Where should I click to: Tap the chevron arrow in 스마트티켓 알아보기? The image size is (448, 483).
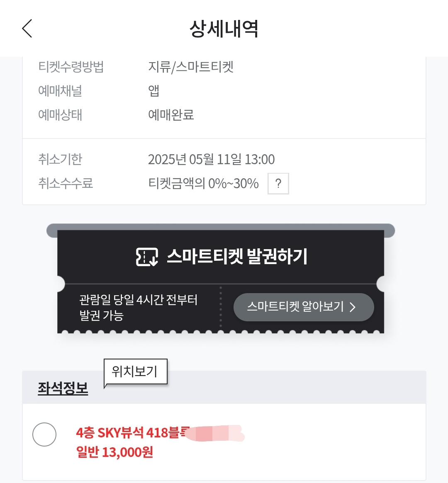(x=353, y=307)
